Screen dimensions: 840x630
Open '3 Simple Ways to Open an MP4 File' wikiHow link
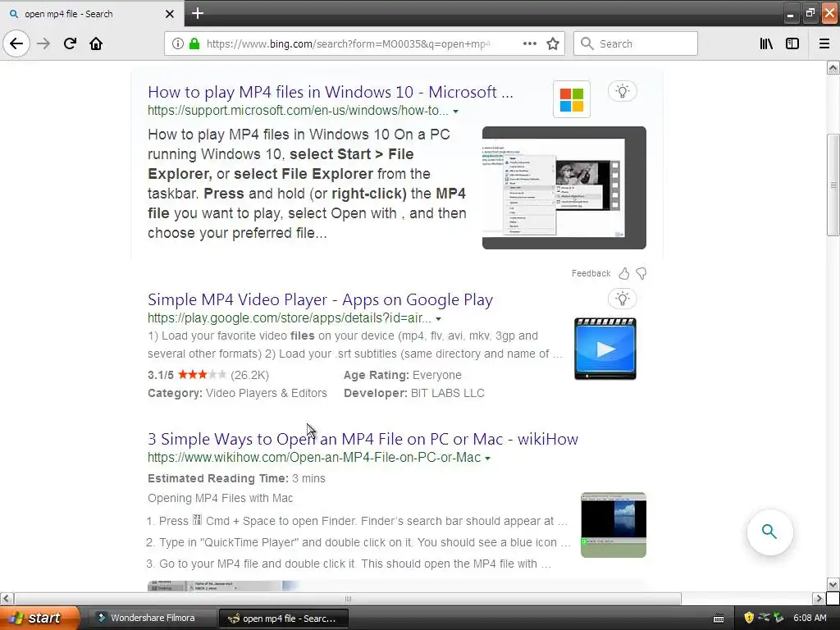point(363,439)
